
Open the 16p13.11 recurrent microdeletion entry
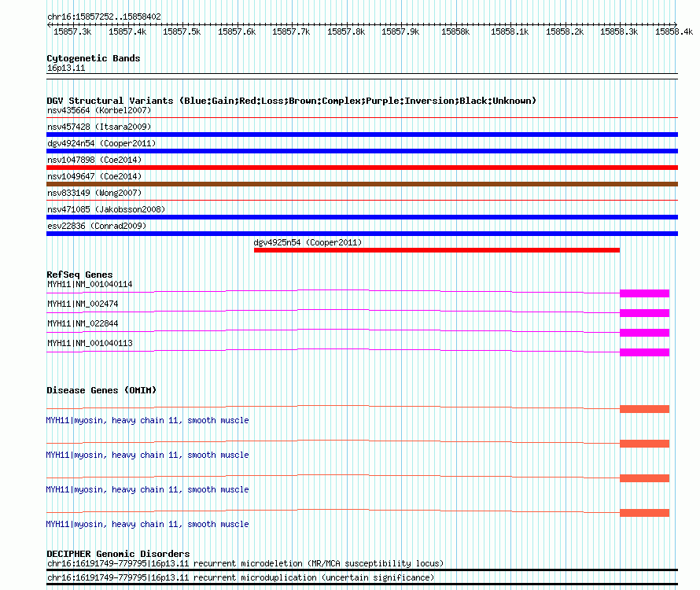pyautogui.click(x=245, y=564)
